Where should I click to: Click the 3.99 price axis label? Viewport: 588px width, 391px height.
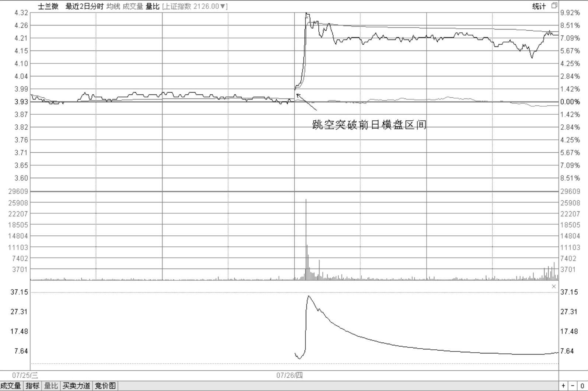tap(21, 89)
